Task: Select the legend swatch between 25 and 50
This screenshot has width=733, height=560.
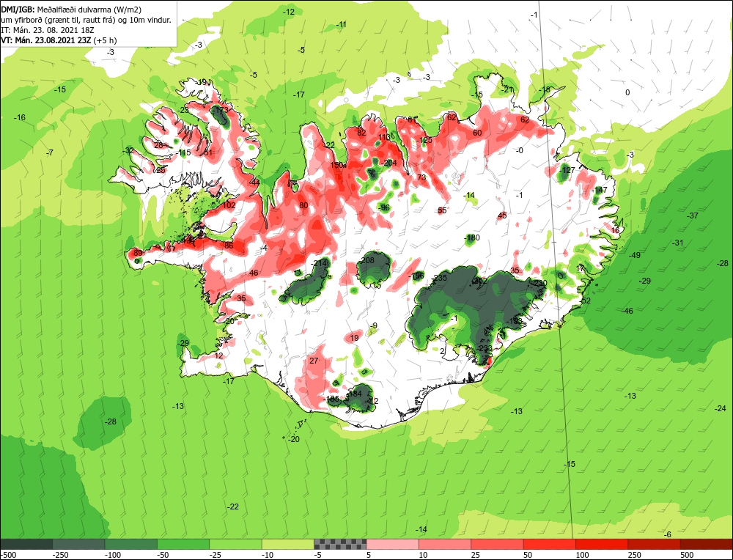Action: pyautogui.click(x=498, y=544)
